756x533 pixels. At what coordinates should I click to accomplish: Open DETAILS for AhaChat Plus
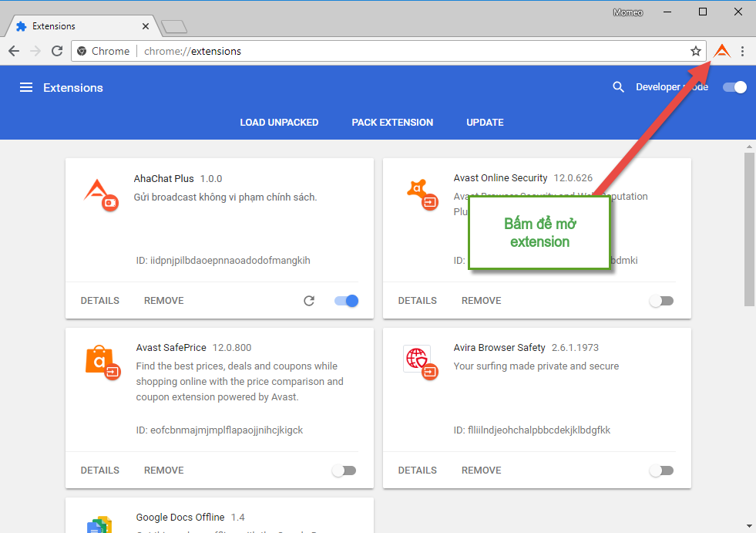pos(100,300)
